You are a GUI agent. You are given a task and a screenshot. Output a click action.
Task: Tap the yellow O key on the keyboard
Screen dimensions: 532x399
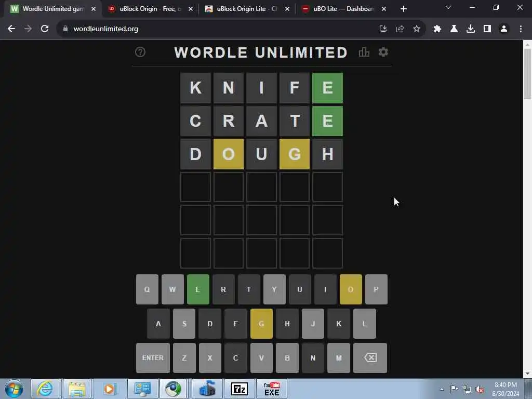pos(351,289)
